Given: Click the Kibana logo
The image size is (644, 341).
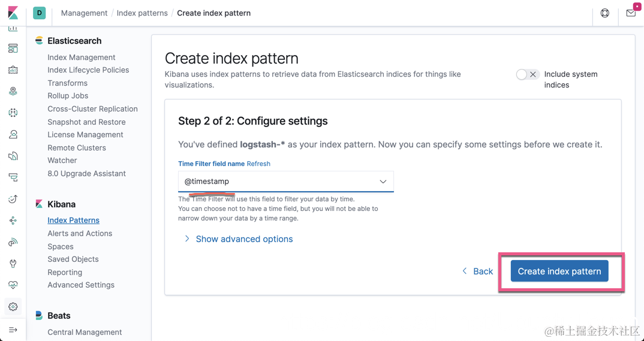Looking at the screenshot, I should [13, 13].
